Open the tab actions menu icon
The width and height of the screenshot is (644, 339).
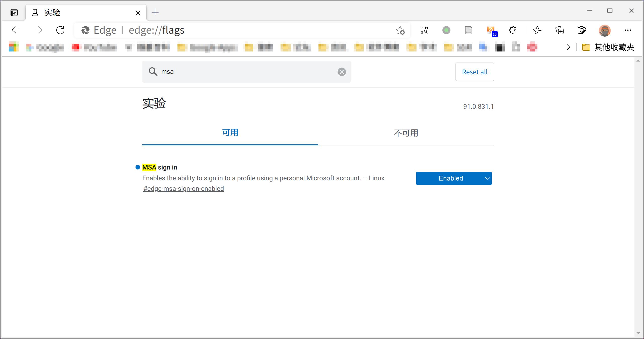click(x=14, y=13)
